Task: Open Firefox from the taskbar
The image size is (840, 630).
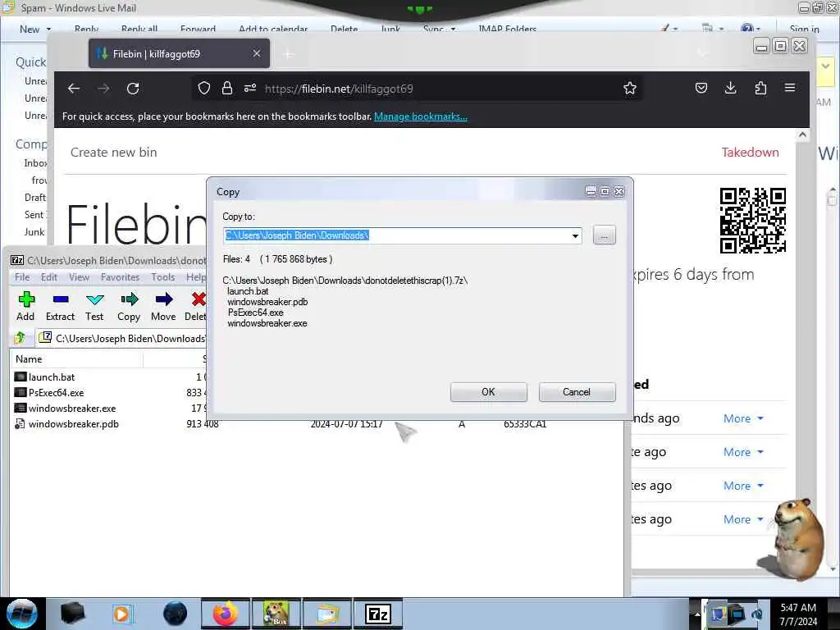Action: (226, 614)
